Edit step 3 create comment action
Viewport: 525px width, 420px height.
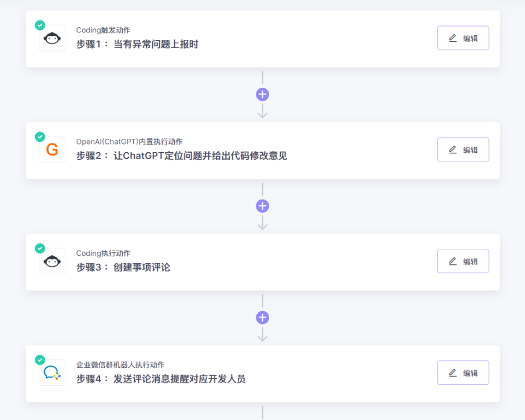pyautogui.click(x=463, y=261)
